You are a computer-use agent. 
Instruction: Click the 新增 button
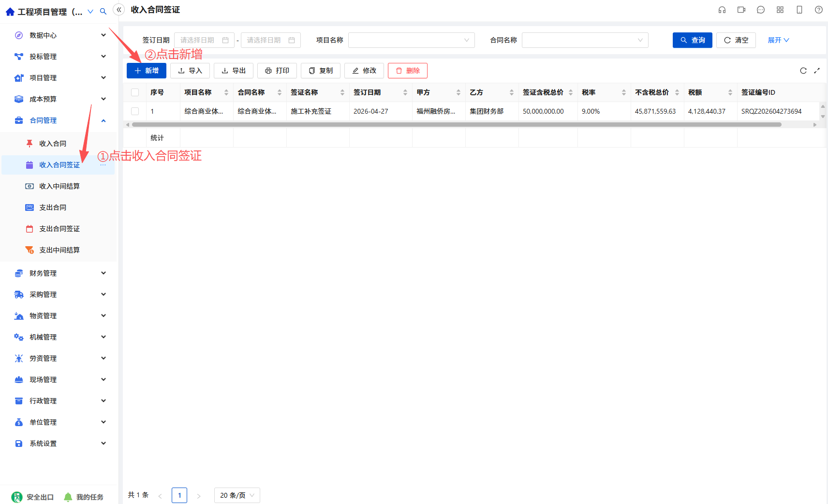(147, 71)
